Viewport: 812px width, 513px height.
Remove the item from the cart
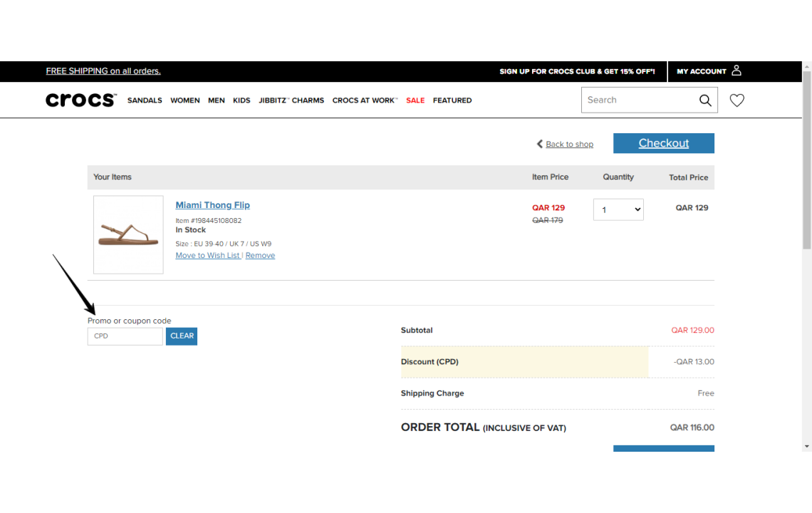pyautogui.click(x=260, y=256)
